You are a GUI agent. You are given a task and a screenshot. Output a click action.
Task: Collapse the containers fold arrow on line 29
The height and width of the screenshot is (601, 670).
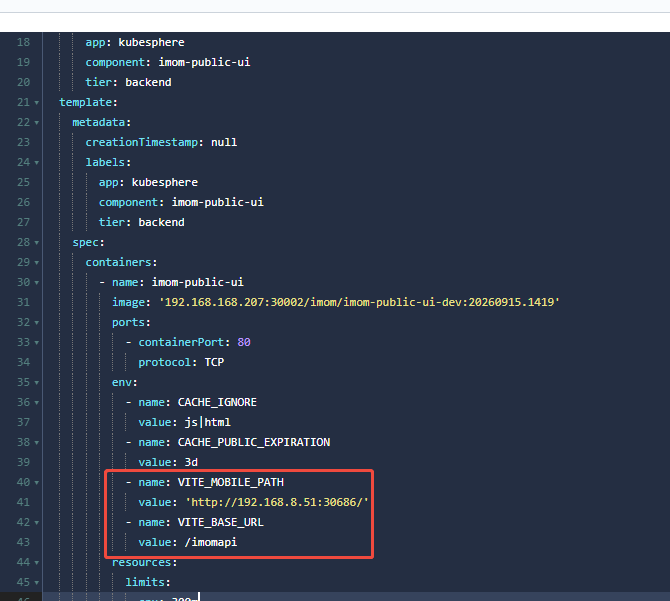(x=37, y=263)
